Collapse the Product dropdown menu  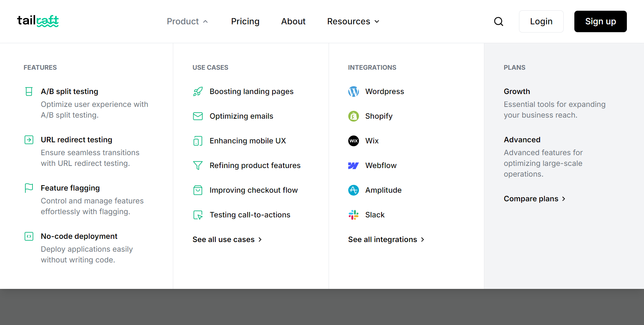[187, 21]
